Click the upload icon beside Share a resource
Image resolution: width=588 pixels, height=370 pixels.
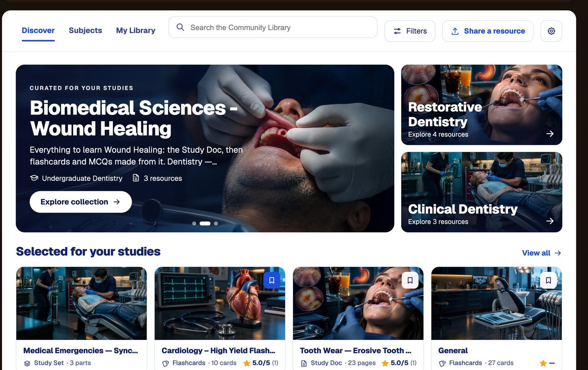[x=455, y=31]
